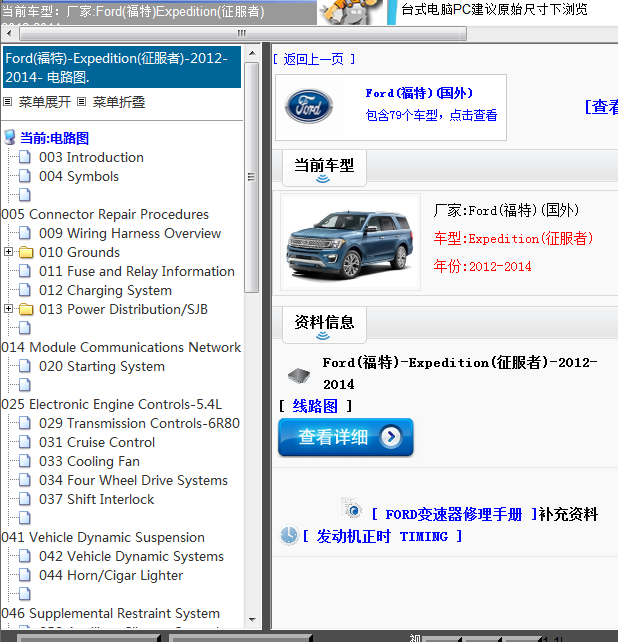Click the mechanic mascot image in the header

click(x=351, y=12)
